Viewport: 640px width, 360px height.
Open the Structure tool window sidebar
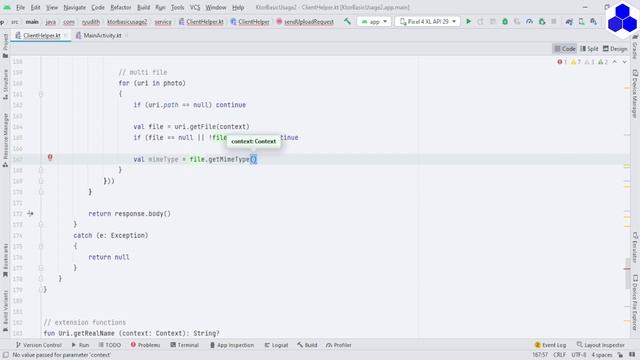5,84
